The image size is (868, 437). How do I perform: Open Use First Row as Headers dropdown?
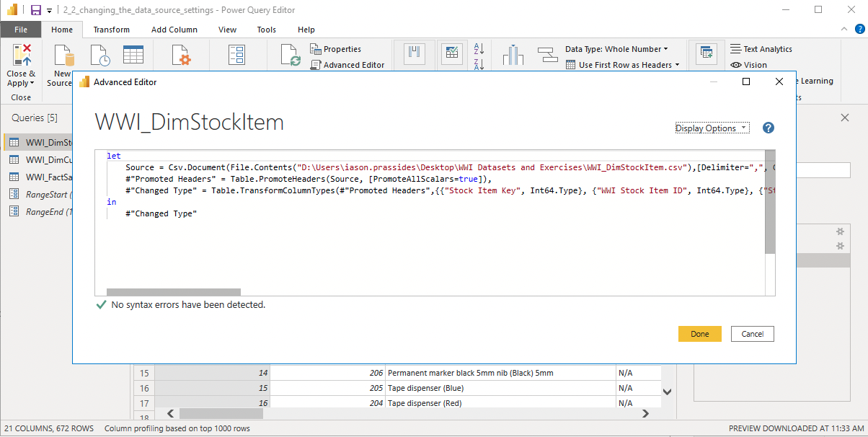(623, 65)
